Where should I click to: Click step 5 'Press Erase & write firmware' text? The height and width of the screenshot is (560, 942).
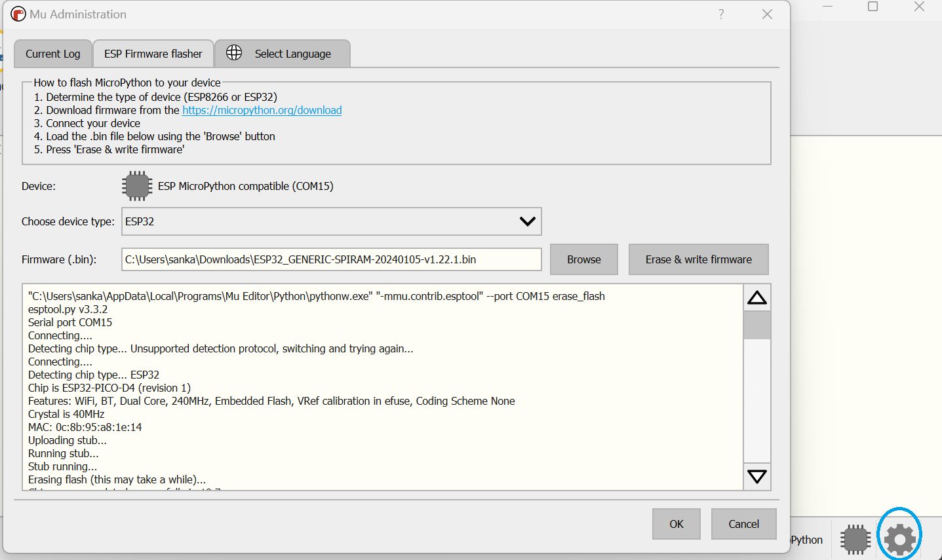click(109, 149)
